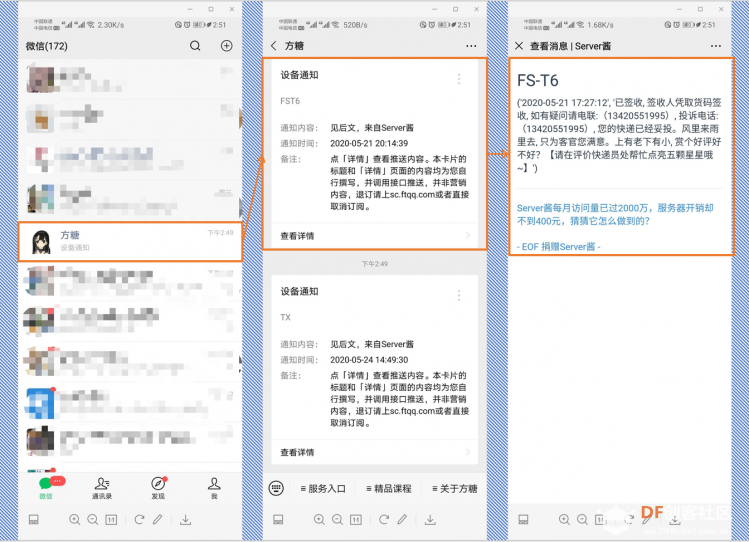Open the 关于方糖 menu
Screen dimensions: 749x542
tap(454, 489)
